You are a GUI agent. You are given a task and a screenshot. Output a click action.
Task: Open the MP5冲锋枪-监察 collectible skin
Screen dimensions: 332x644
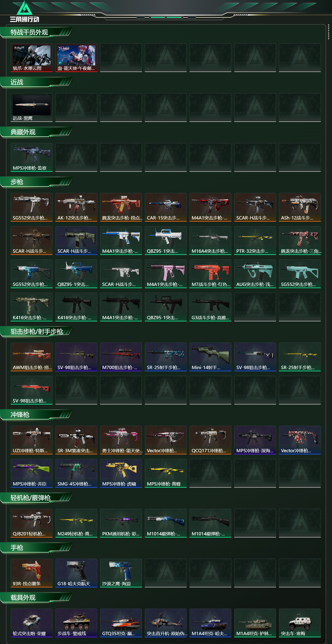pos(31,157)
